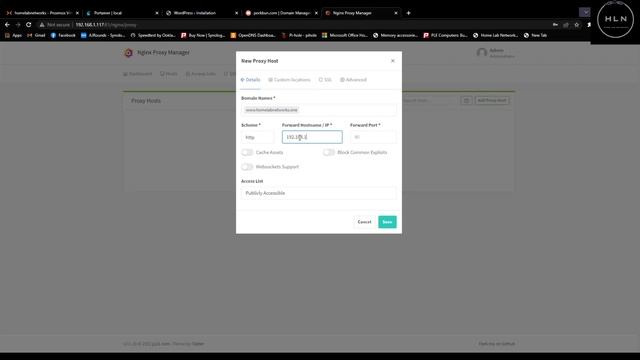
Task: Bookmark this page with the star icon
Action: [x=576, y=25]
